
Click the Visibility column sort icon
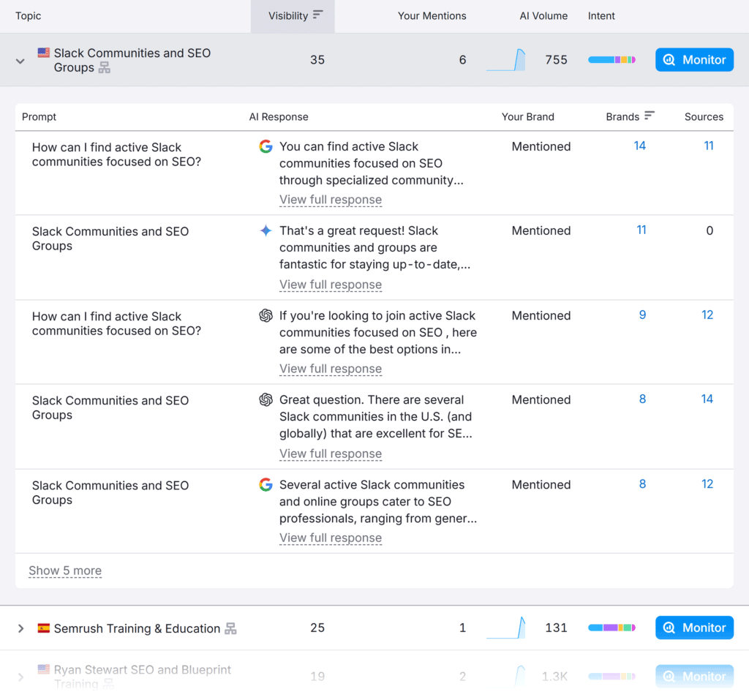point(317,15)
